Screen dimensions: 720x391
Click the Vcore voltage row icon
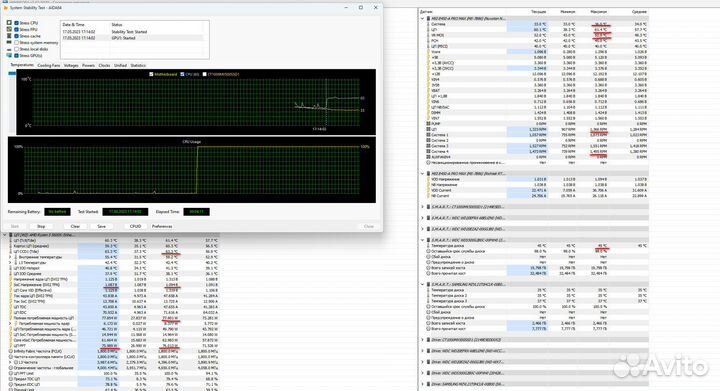(428, 52)
